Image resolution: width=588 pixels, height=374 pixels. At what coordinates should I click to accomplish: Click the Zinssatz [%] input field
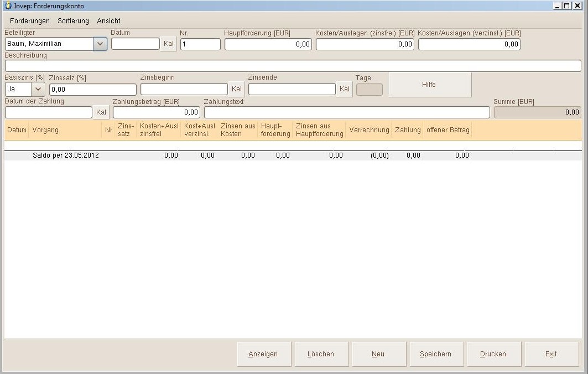pos(92,90)
